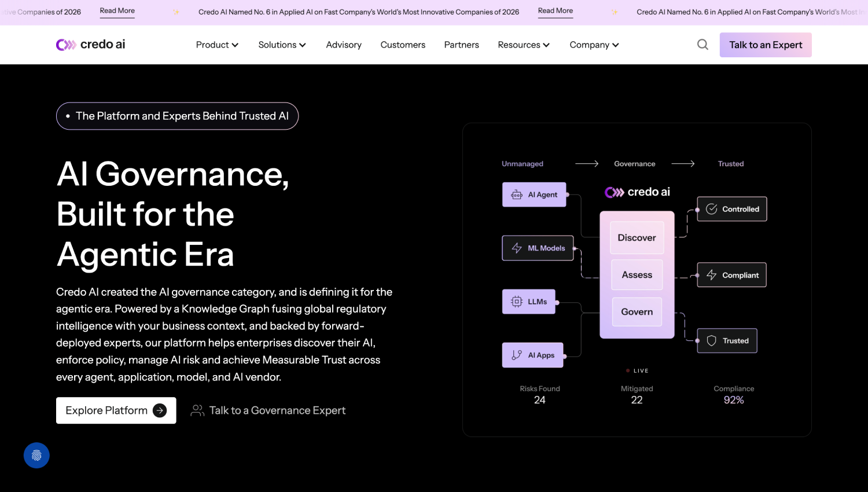Click the Risks Found value 24

[x=540, y=400]
